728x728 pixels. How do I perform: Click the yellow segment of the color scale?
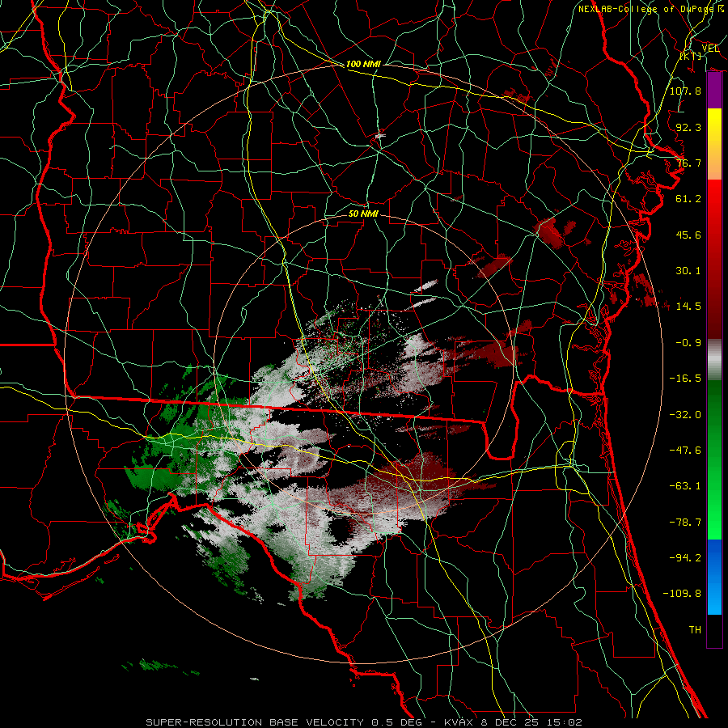(x=714, y=126)
